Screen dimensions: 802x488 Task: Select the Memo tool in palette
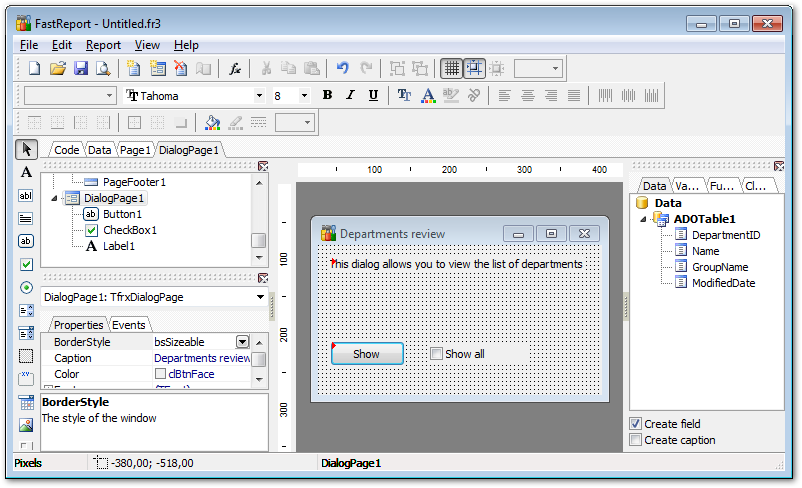click(26, 218)
